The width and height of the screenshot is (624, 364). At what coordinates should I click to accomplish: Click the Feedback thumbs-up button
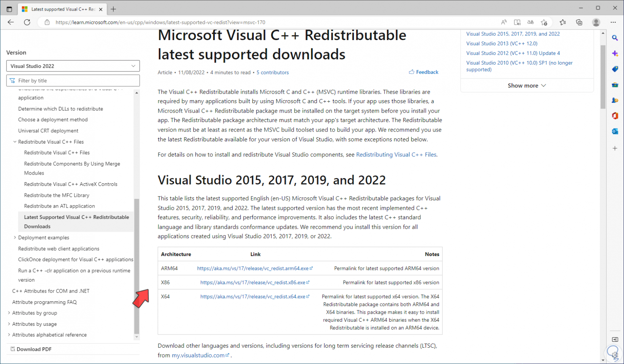(x=424, y=72)
